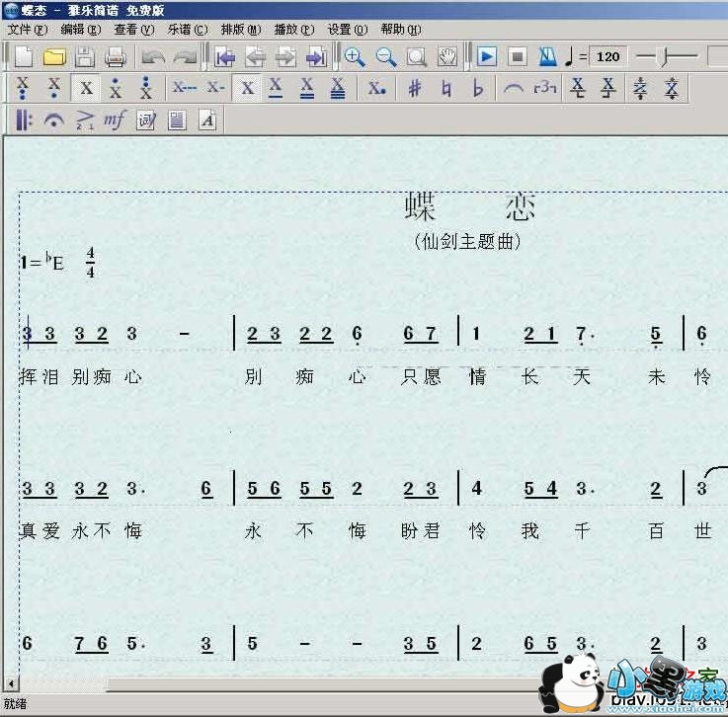Click the lyric text 挥泪
Screen dimensions: 728x717
(39, 376)
